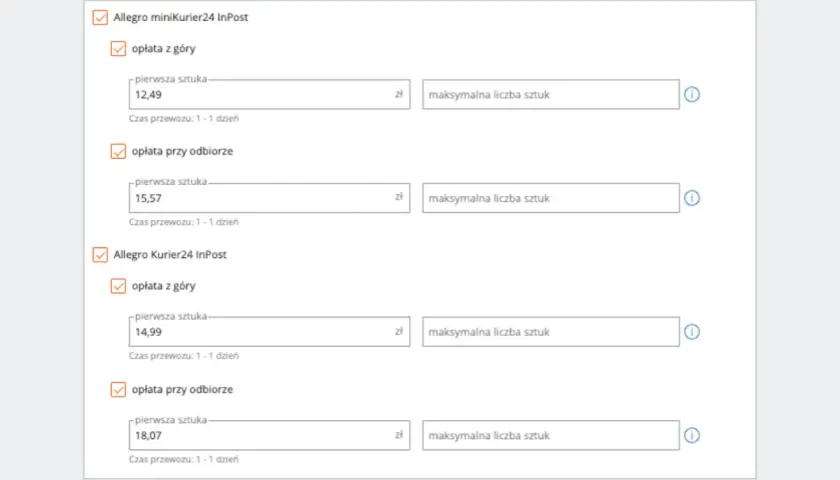Edit the 12,49 pierwsza sztuka price field
840x480 pixels.
pos(269,94)
